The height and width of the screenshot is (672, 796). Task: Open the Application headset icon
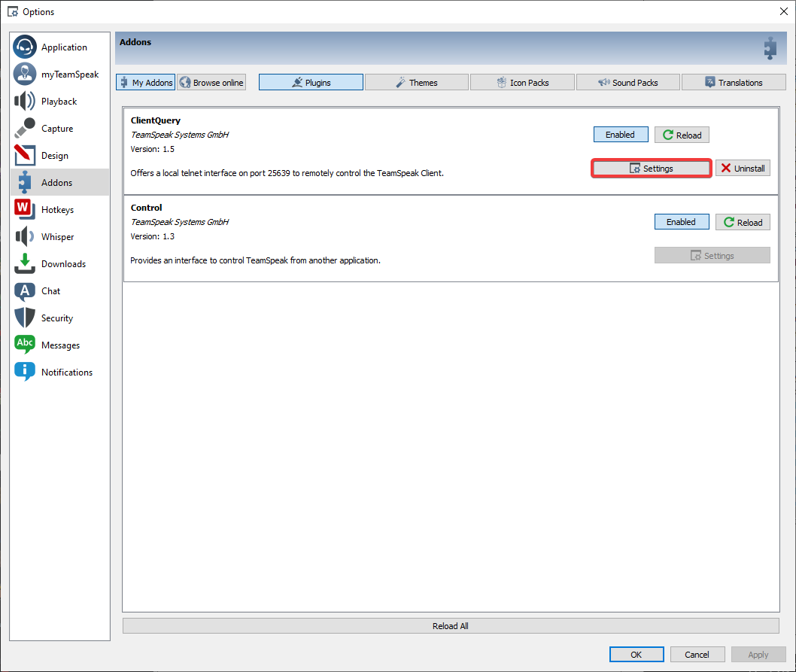(x=24, y=47)
